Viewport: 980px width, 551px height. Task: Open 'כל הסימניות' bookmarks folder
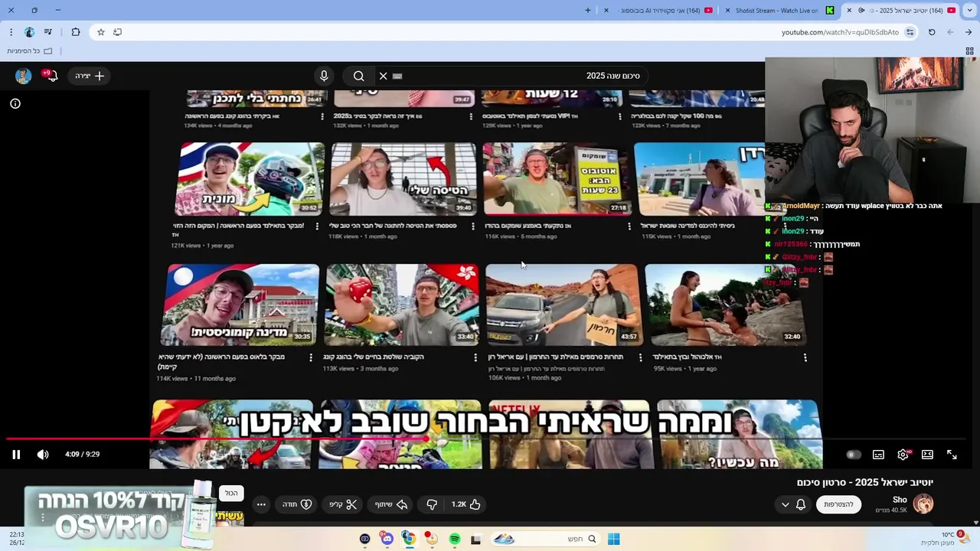click(x=29, y=51)
